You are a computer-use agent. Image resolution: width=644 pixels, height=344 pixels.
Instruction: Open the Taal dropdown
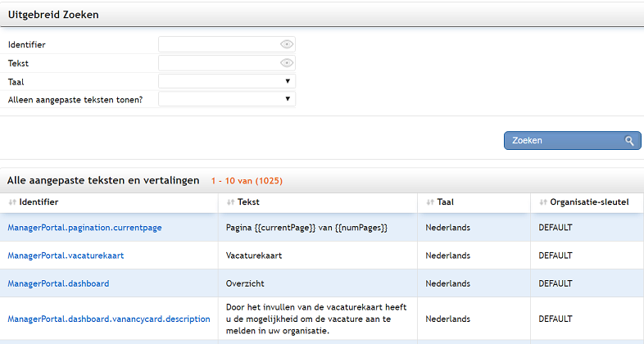pyautogui.click(x=227, y=81)
